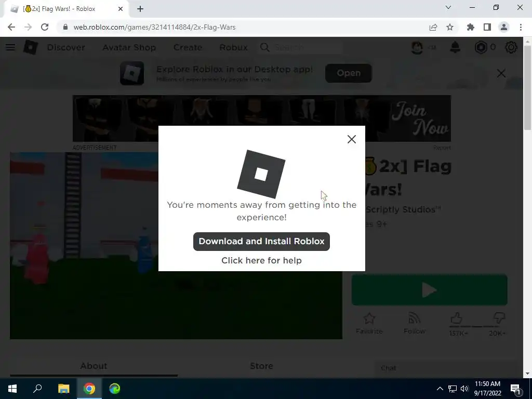Image resolution: width=532 pixels, height=399 pixels.
Task: Open the Chrome three-dot menu
Action: pyautogui.click(x=521, y=27)
